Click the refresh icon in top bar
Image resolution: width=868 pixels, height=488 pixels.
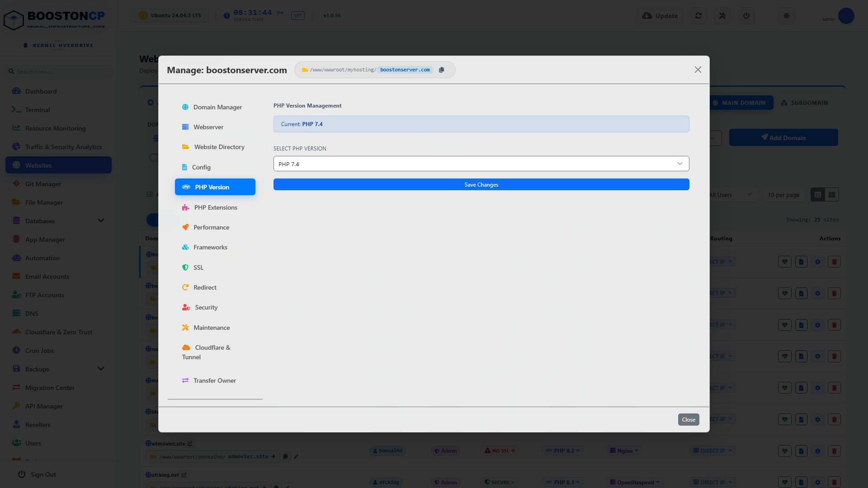tap(698, 16)
